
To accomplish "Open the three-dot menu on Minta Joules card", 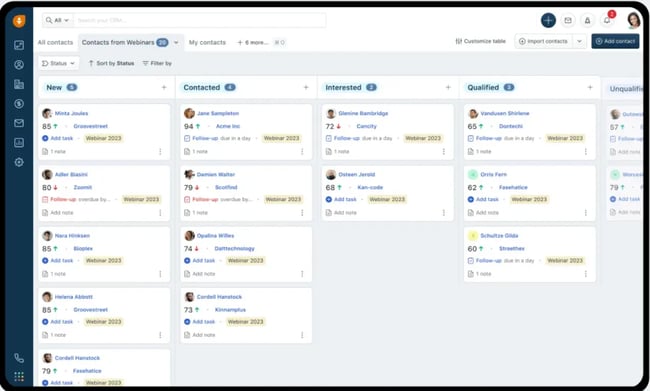I will point(160,151).
